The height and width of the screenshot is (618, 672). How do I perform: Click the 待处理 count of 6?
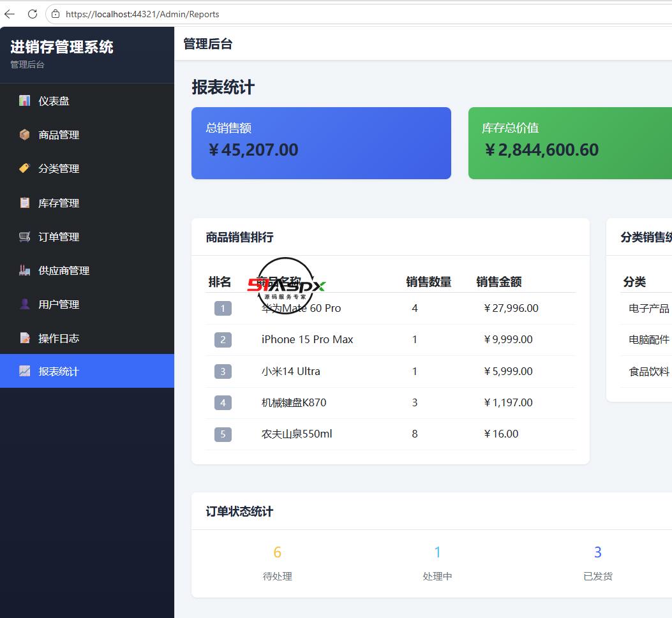pos(277,552)
